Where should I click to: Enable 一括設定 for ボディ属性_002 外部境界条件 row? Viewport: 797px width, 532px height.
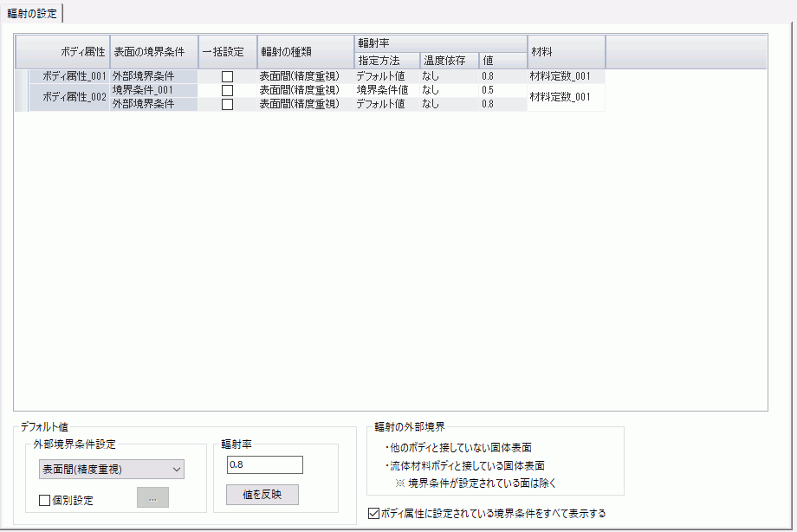tap(228, 104)
